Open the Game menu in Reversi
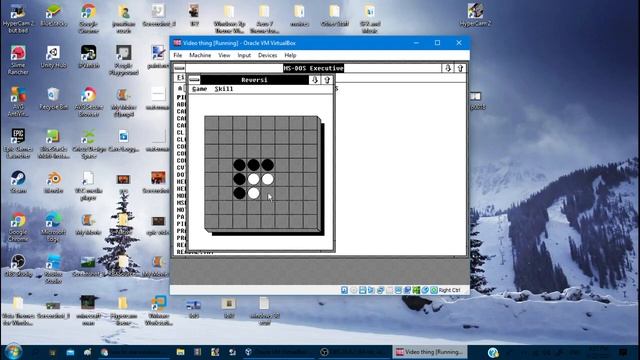 [200, 89]
